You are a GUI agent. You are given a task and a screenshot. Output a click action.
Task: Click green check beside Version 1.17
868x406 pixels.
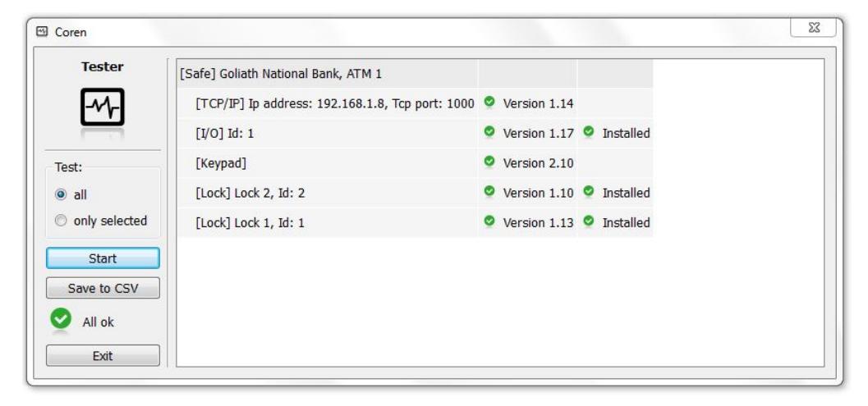[x=489, y=131]
